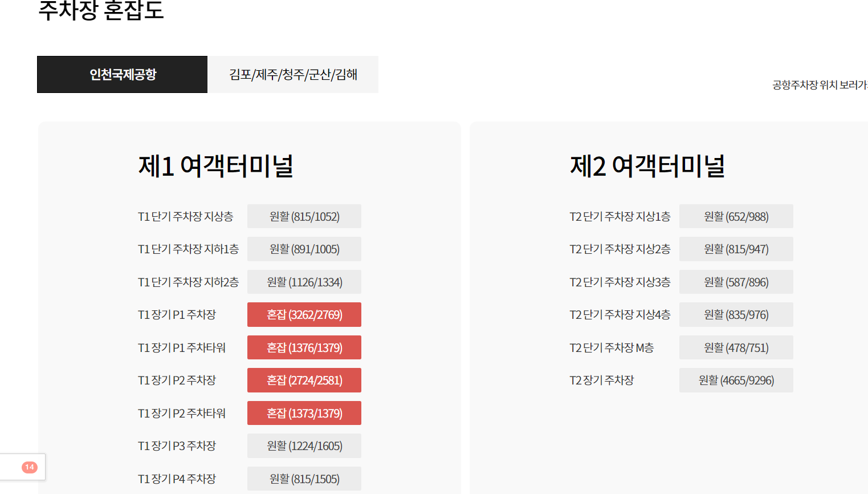
Task: Click the red notification badge showing 14
Action: pos(30,467)
